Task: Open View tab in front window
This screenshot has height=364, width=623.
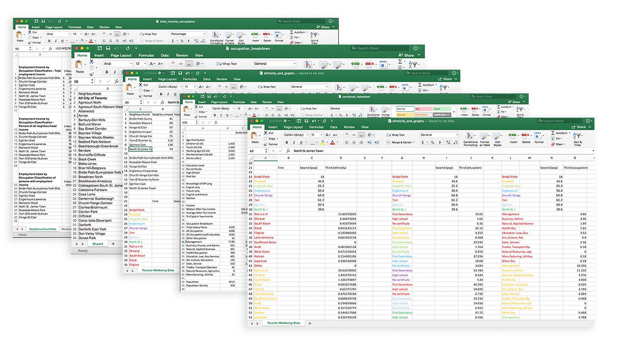Action: 365,127
